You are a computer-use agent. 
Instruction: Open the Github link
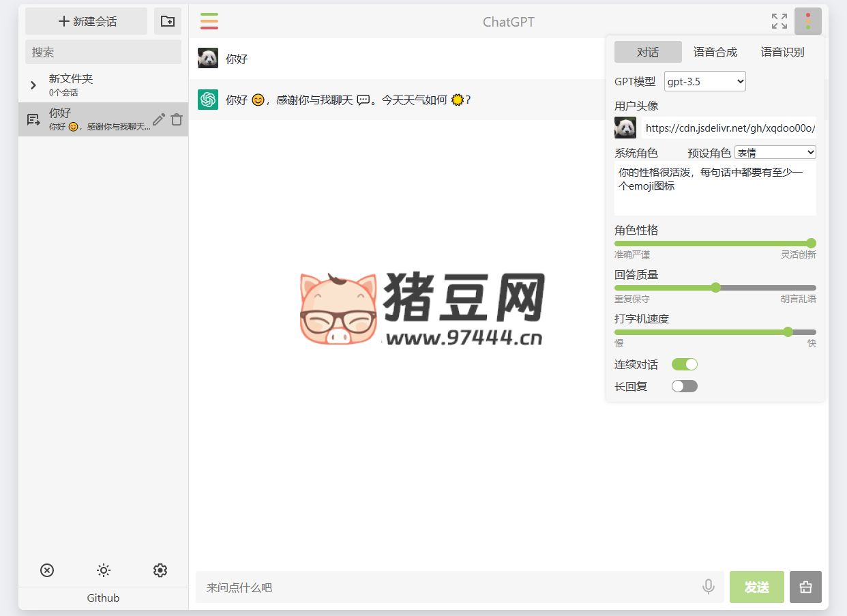[103, 598]
